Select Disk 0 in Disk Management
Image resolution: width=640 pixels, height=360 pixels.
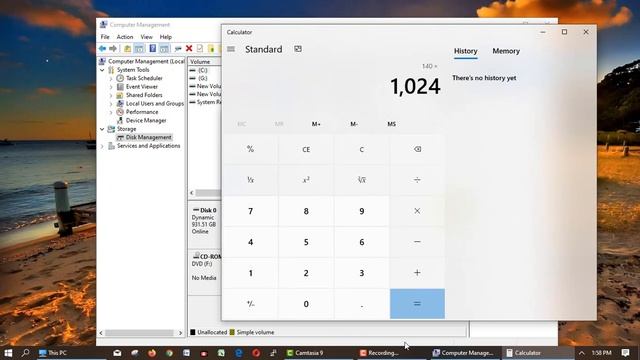click(x=205, y=221)
